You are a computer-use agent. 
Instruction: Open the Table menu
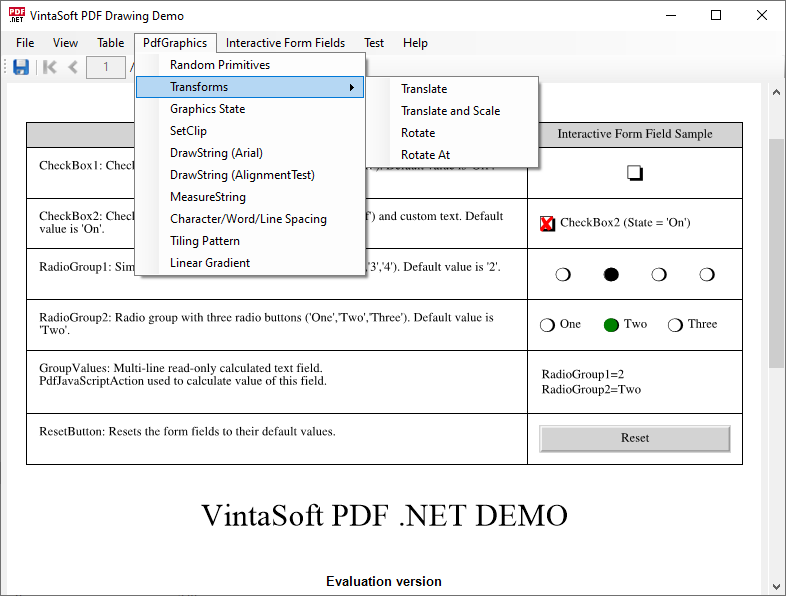pyautogui.click(x=110, y=43)
